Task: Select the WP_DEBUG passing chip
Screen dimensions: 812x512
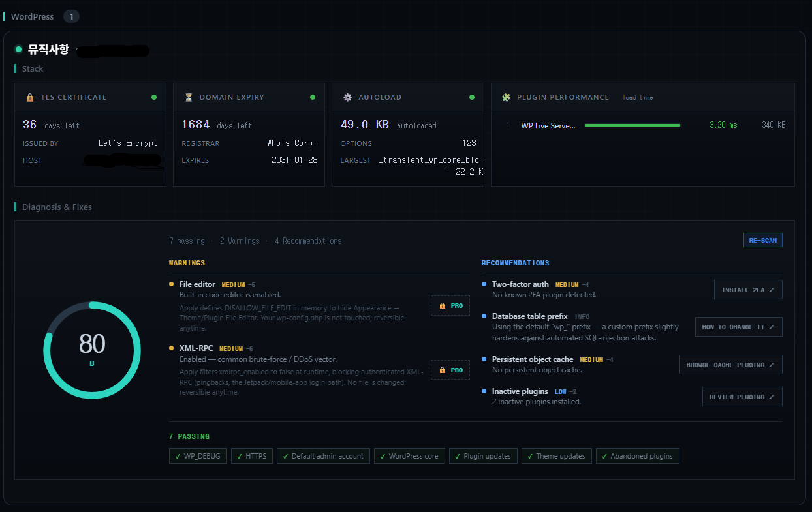Action: pyautogui.click(x=198, y=456)
